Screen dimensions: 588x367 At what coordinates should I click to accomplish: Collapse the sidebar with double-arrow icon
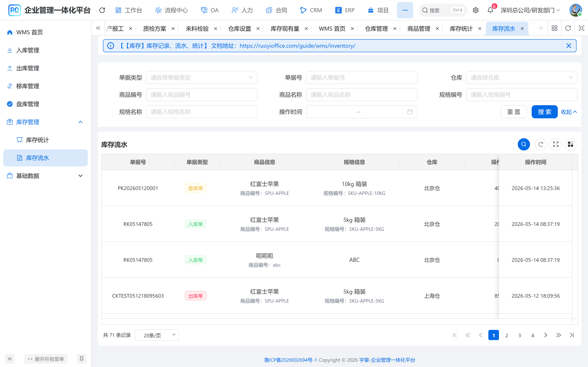point(10,359)
